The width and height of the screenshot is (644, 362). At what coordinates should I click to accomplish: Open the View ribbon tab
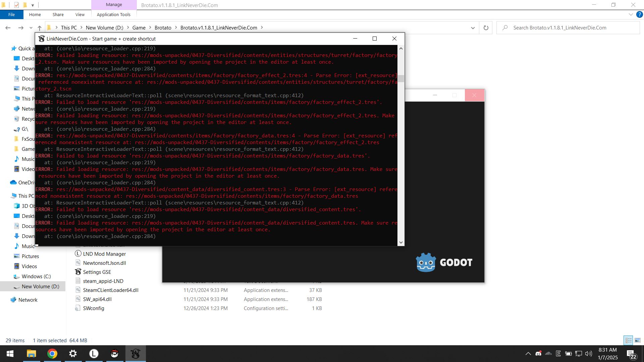80,14
